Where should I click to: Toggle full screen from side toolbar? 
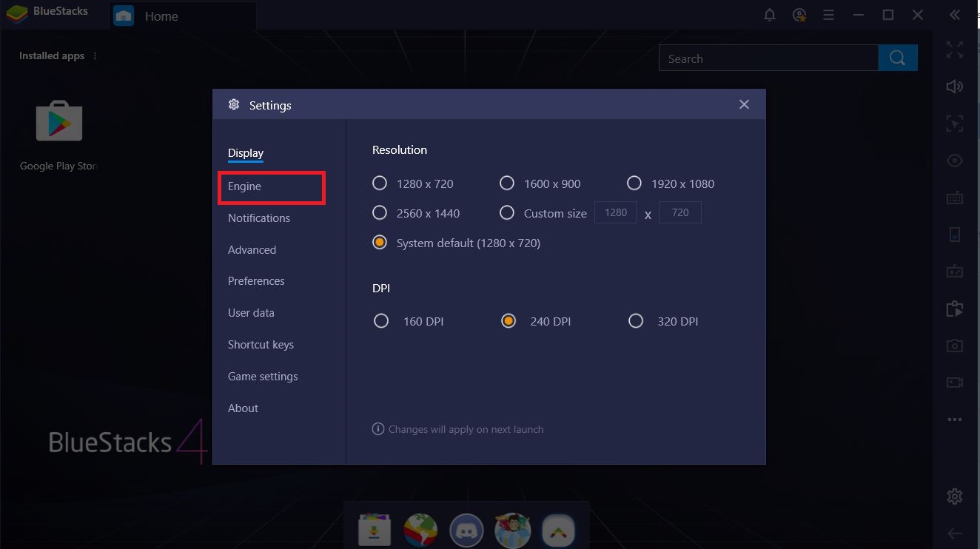point(955,50)
